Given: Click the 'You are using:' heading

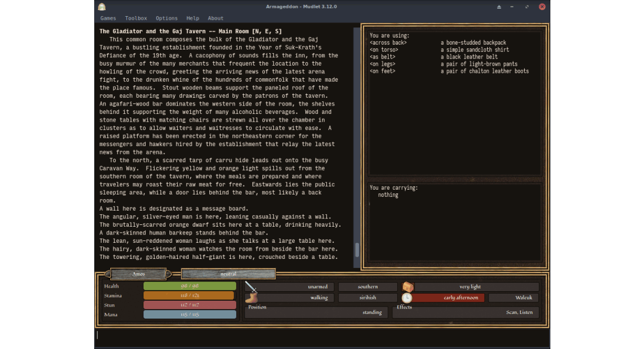Looking at the screenshot, I should pyautogui.click(x=389, y=35).
